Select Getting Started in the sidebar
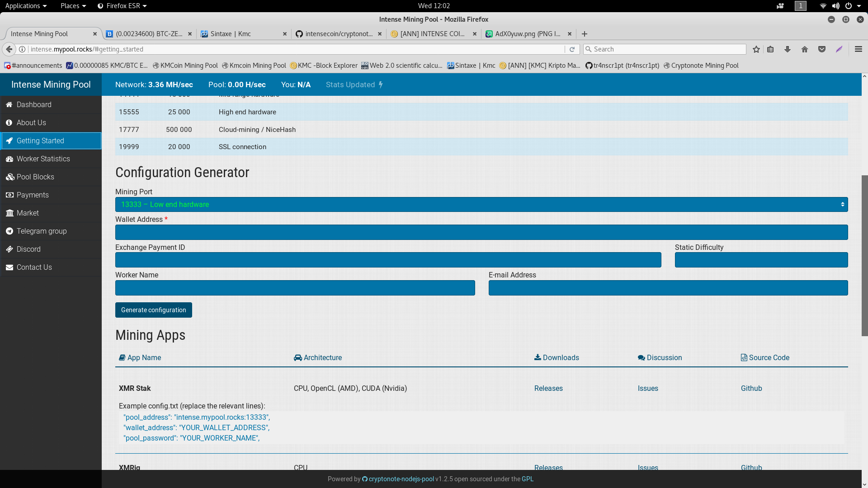The height and width of the screenshot is (488, 868). click(x=51, y=141)
